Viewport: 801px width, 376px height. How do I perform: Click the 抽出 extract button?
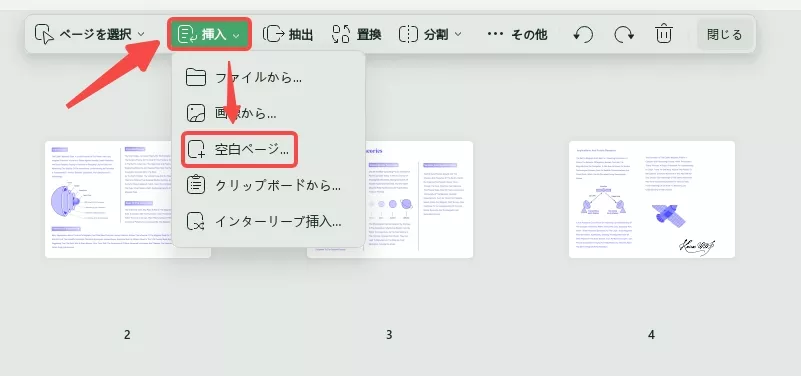click(x=288, y=34)
